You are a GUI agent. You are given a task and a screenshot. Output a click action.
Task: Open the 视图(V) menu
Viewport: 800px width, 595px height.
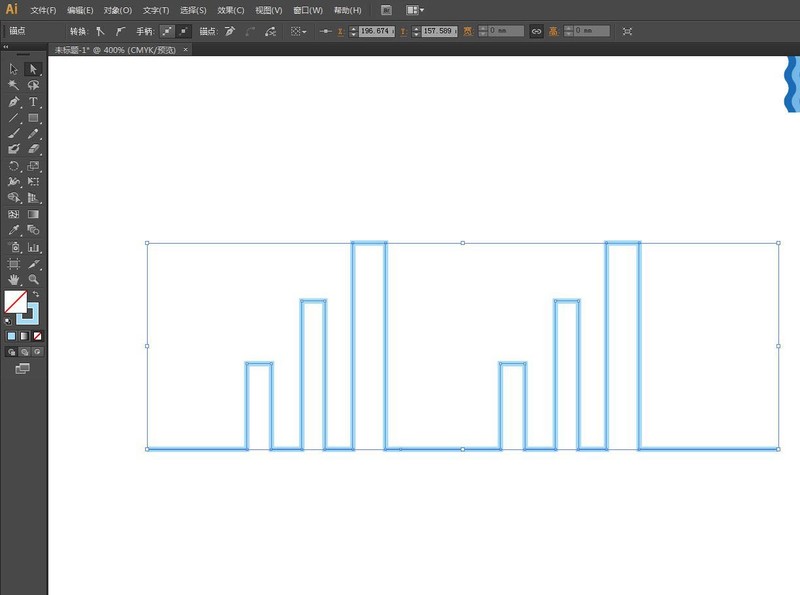[269, 10]
